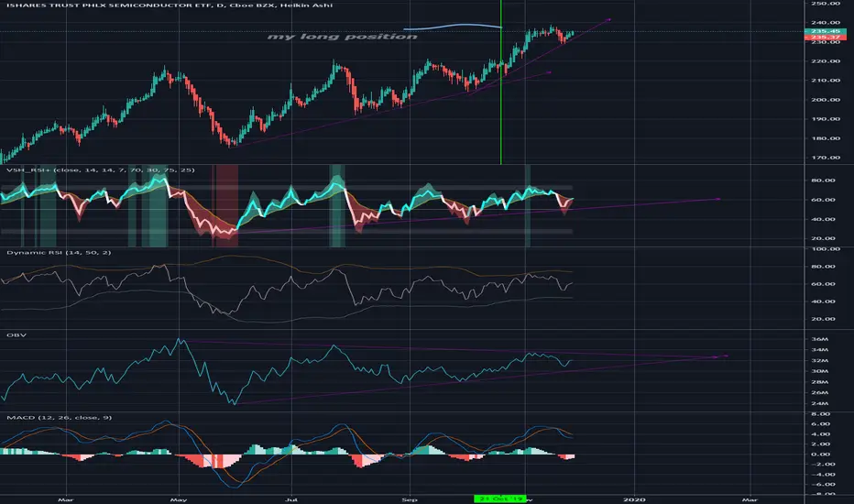Click the 170.00 price axis label
The width and height of the screenshot is (854, 504).
click(825, 158)
